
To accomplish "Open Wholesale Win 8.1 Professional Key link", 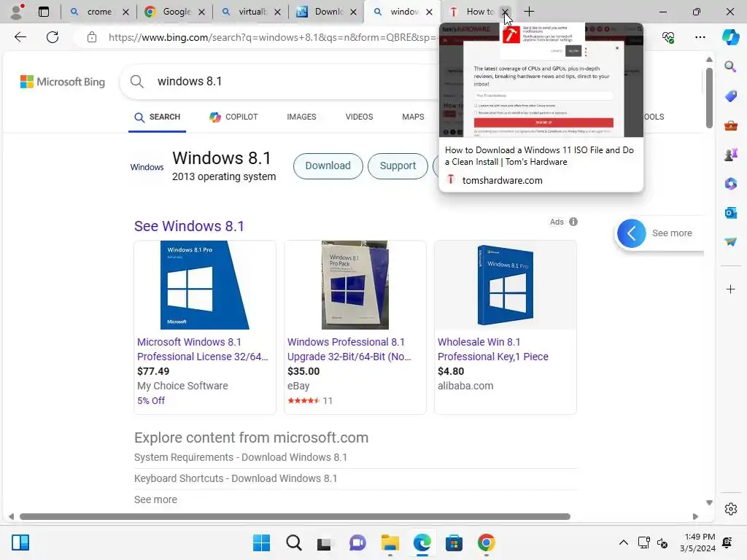I will (492, 349).
